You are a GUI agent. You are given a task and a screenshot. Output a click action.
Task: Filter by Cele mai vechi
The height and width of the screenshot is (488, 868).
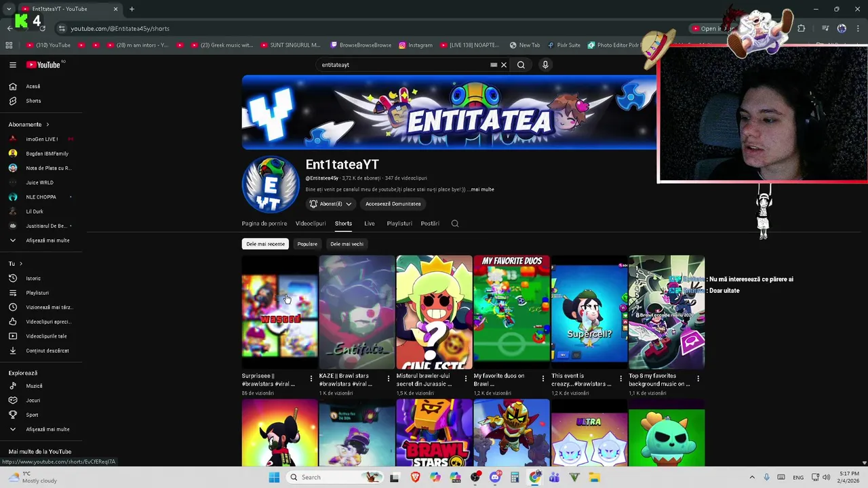click(347, 244)
